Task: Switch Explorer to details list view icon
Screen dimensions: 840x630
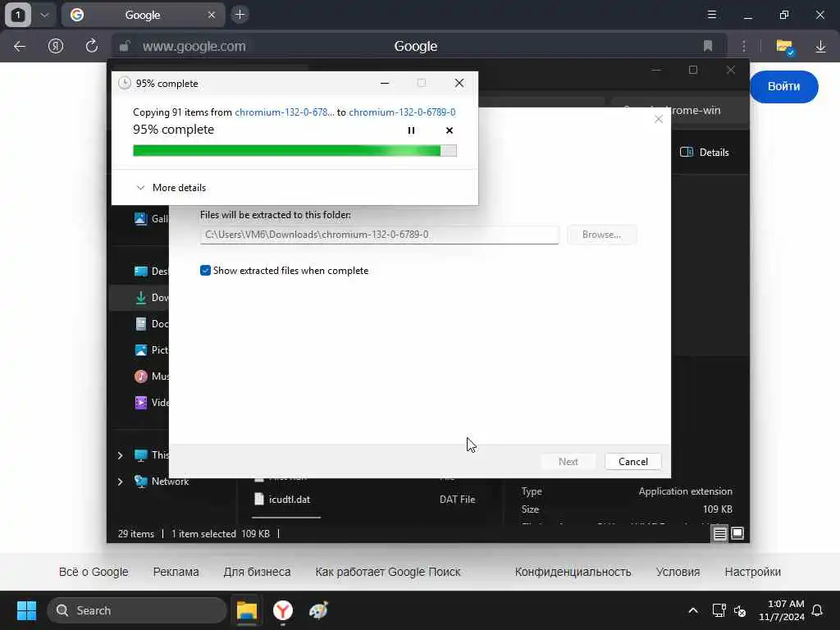Action: click(719, 533)
